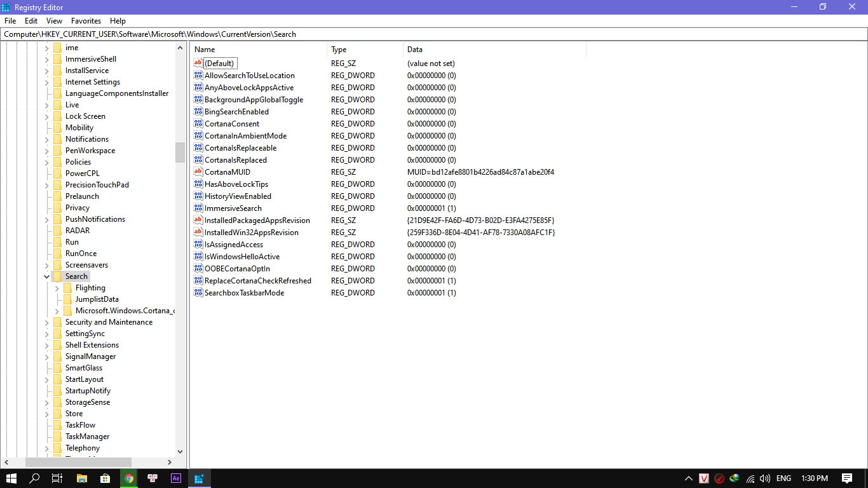Screen dimensions: 868x488
Task: Select the CortanaConsent DWORD icon
Action: [198, 124]
